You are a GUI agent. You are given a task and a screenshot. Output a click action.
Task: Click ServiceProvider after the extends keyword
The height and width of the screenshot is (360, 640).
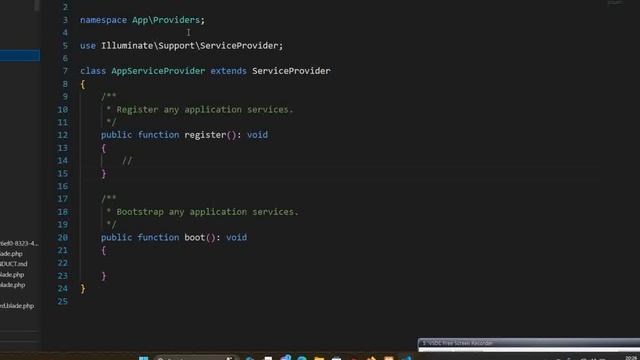pos(291,71)
